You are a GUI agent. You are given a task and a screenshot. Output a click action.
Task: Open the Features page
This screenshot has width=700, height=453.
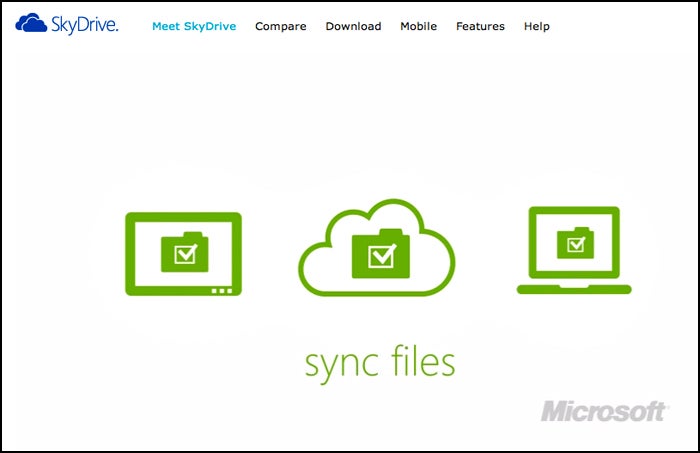[x=480, y=26]
